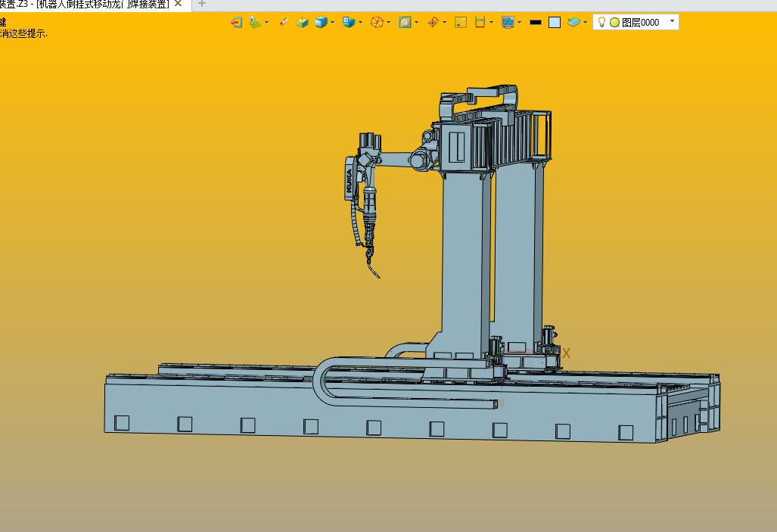Click the small yellow square window icon
This screenshot has width=777, height=532.
tap(461, 22)
